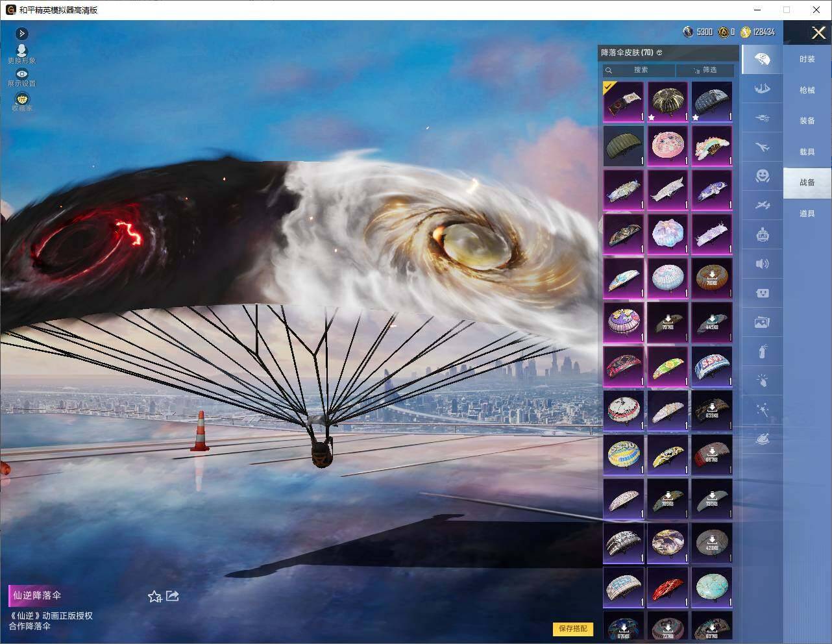The height and width of the screenshot is (644, 832).
Task: Open the 筛选 filter dropdown
Action: pos(705,70)
